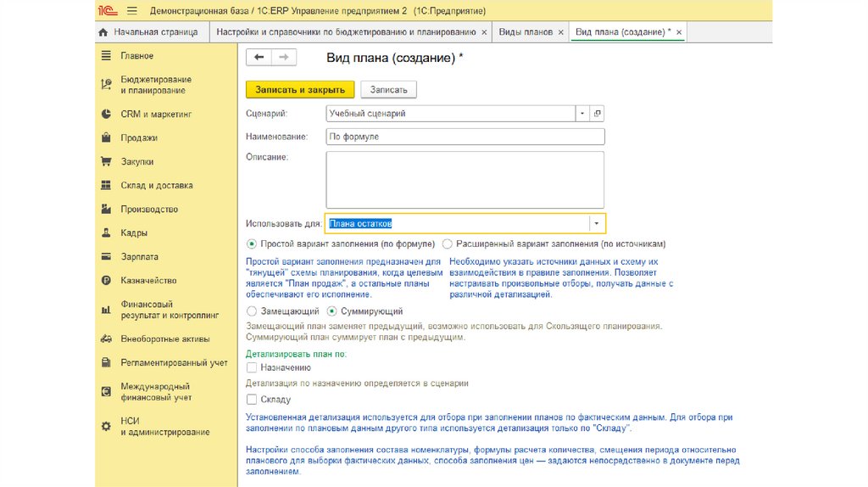This screenshot has width=868, height=487.
Task: Expand the Сценарий dropdown list
Action: pos(582,113)
